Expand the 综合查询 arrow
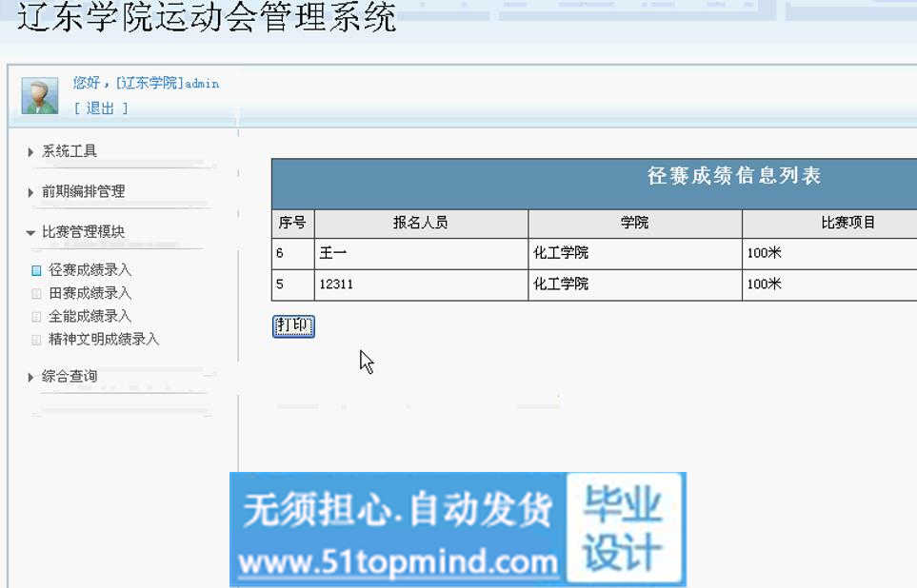 (x=30, y=378)
